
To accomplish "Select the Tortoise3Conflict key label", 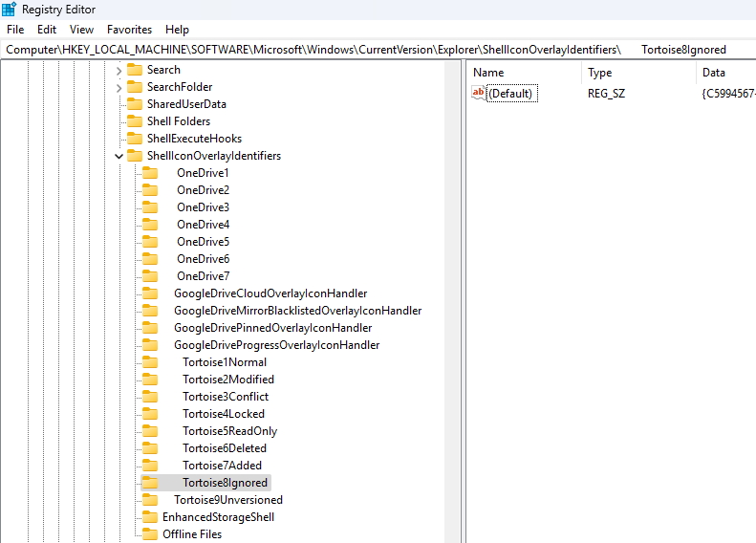I will pyautogui.click(x=226, y=397).
